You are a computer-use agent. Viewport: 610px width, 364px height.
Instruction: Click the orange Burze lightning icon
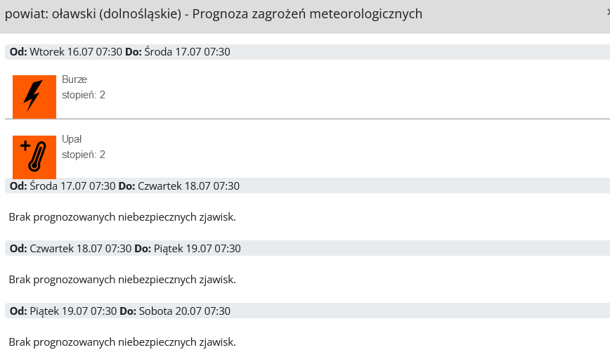click(x=34, y=97)
